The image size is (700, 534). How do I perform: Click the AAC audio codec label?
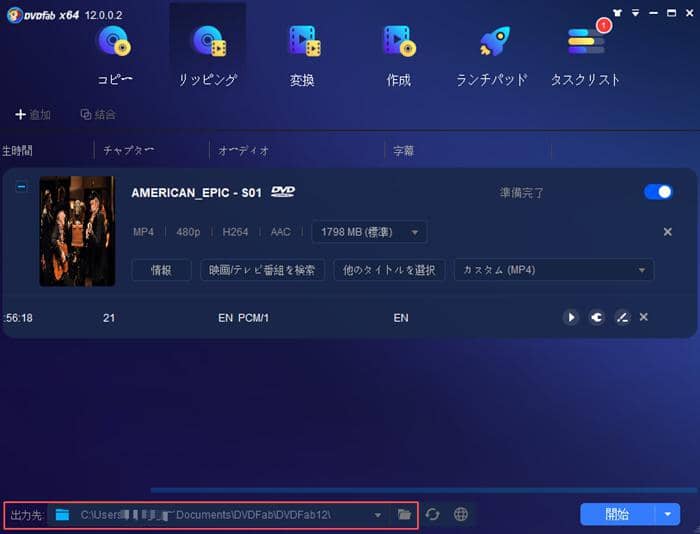[280, 232]
